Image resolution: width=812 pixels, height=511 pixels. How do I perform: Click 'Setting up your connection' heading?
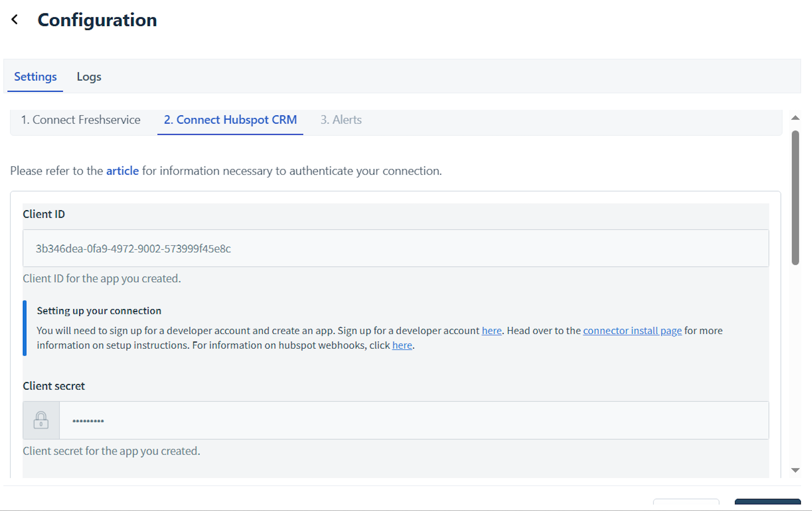(99, 311)
